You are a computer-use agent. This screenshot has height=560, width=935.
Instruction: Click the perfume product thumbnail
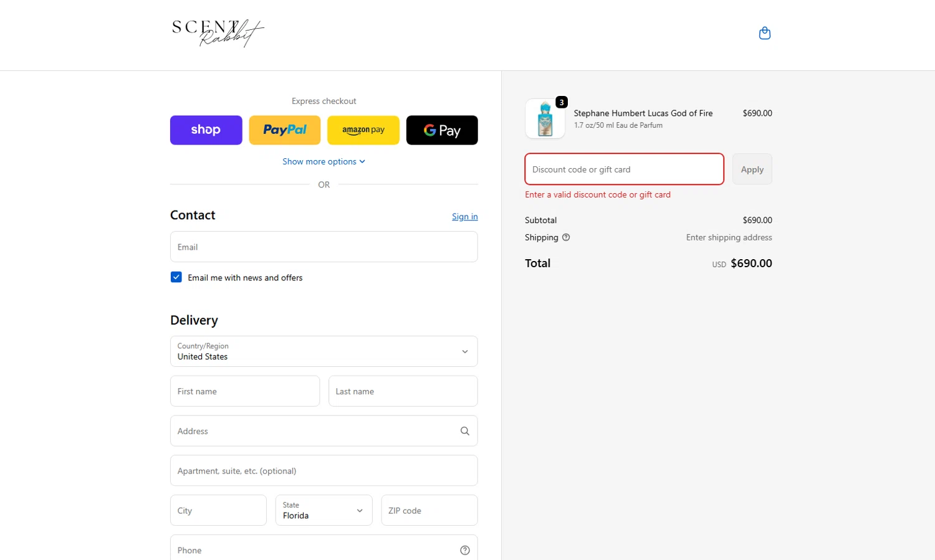(545, 118)
